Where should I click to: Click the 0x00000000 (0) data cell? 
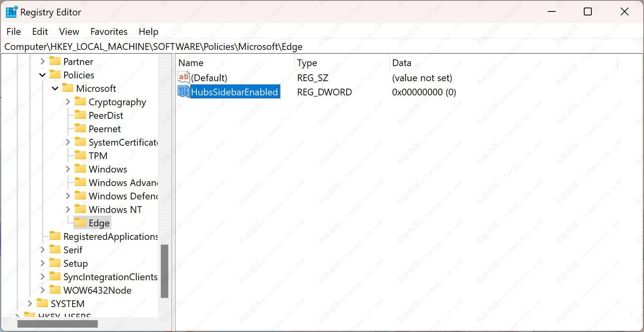click(x=424, y=92)
